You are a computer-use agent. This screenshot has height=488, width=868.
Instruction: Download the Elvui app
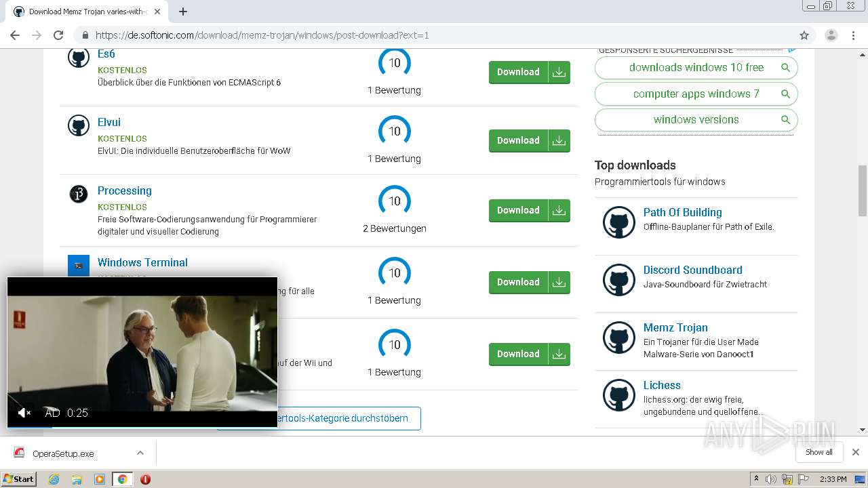529,141
